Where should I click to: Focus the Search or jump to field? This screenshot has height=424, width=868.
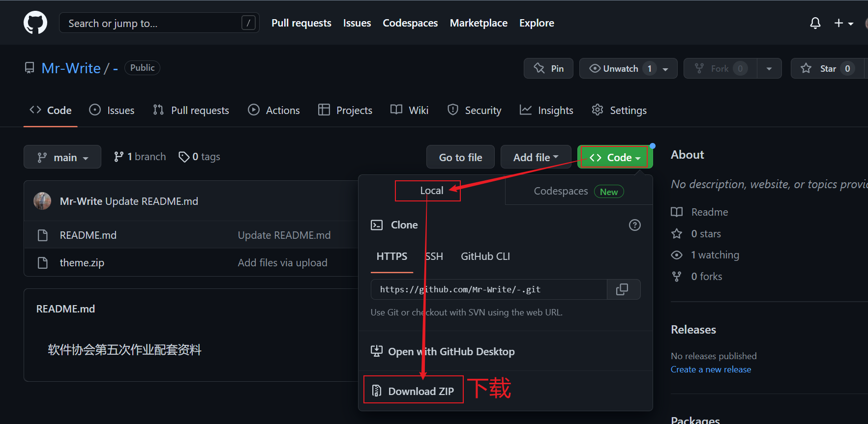[159, 23]
